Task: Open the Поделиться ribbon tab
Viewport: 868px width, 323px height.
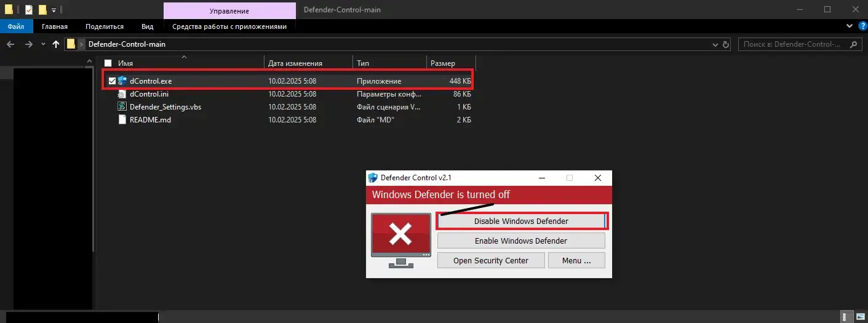Action: (104, 26)
